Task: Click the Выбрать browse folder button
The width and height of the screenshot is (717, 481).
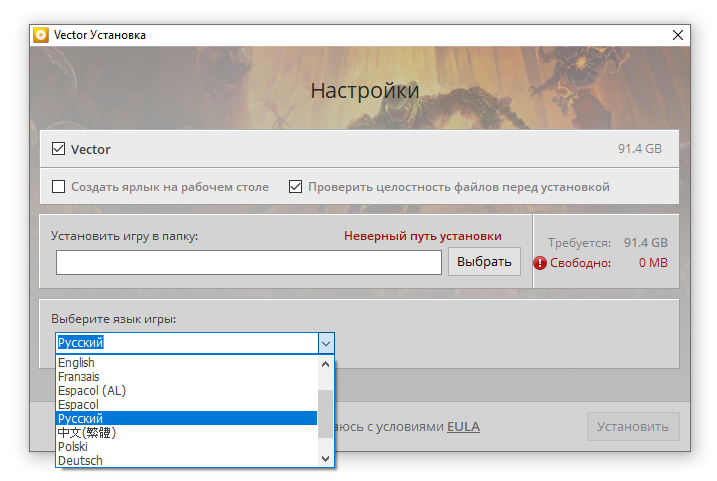Action: [485, 262]
